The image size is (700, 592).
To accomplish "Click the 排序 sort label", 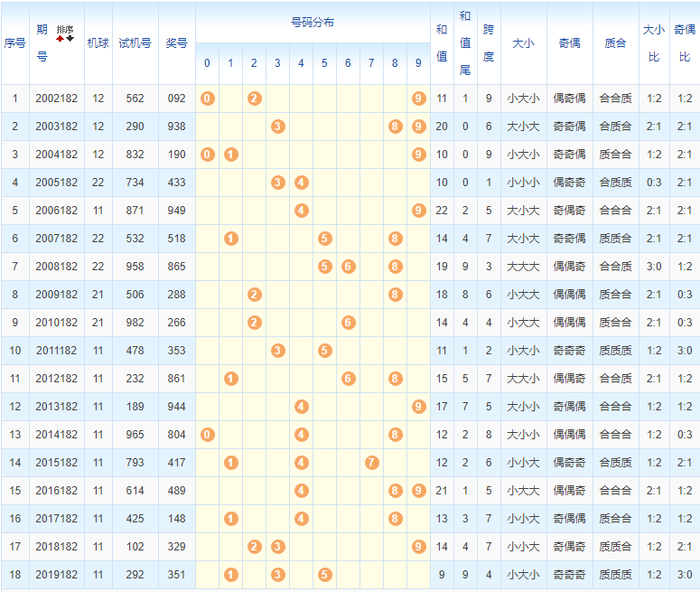I will pos(65,30).
